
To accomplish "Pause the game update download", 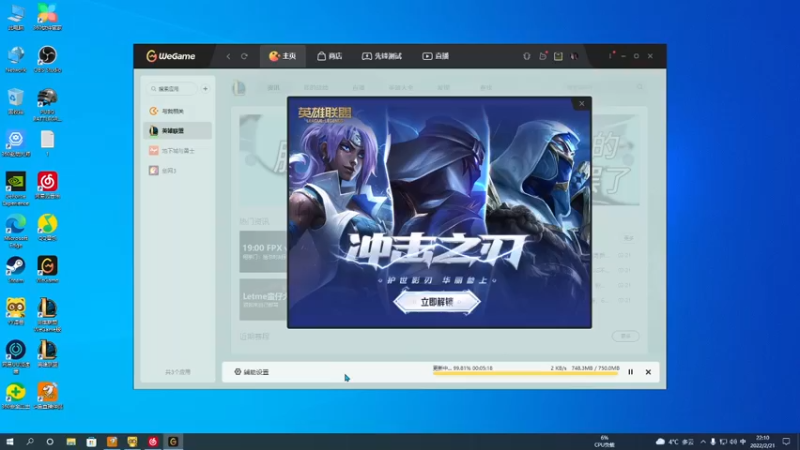I will tap(631, 372).
